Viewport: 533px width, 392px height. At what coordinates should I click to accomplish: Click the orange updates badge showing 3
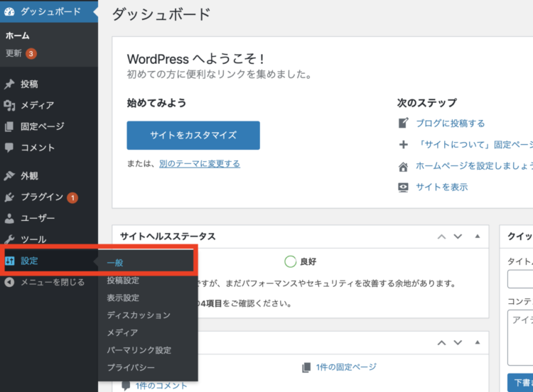[31, 54]
